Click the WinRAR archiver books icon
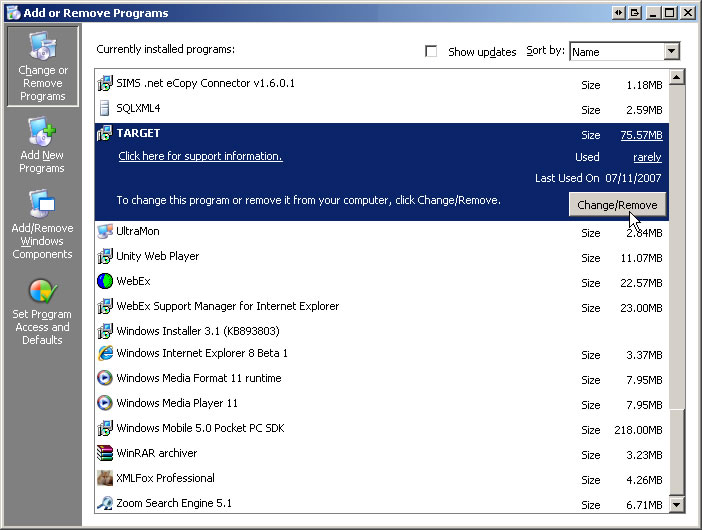The height and width of the screenshot is (530, 702). [x=105, y=453]
